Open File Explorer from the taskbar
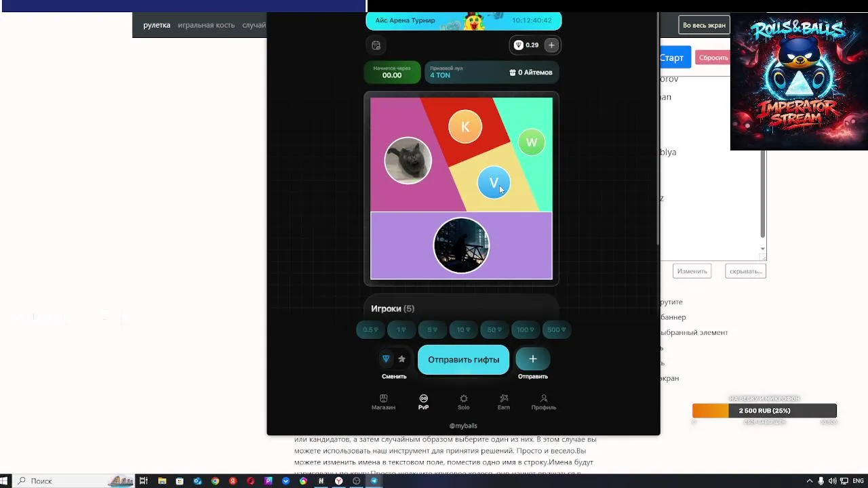Viewport: 868px width, 488px height. (162, 481)
